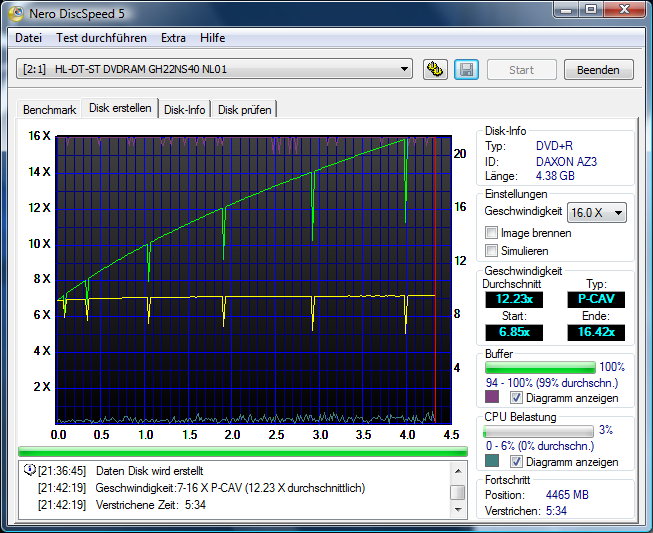Enable the Image brennen checkbox

[x=491, y=233]
